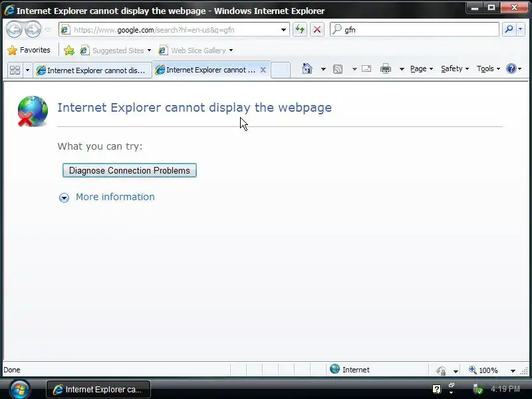
Task: Expand the Print options dropdown arrow
Action: (402, 69)
